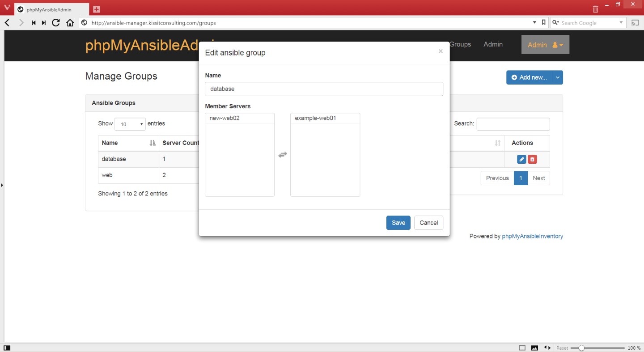
Task: Toggle image loading icon in status bar
Action: (534, 348)
